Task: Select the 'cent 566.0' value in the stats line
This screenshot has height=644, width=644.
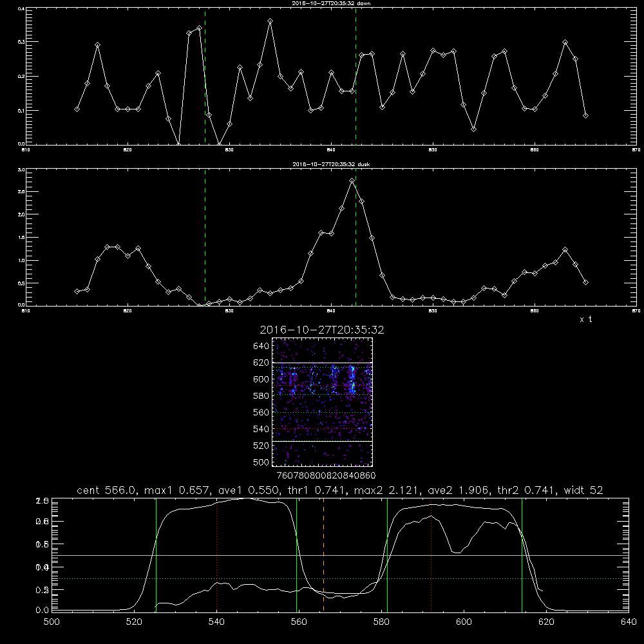Action: [x=107, y=490]
